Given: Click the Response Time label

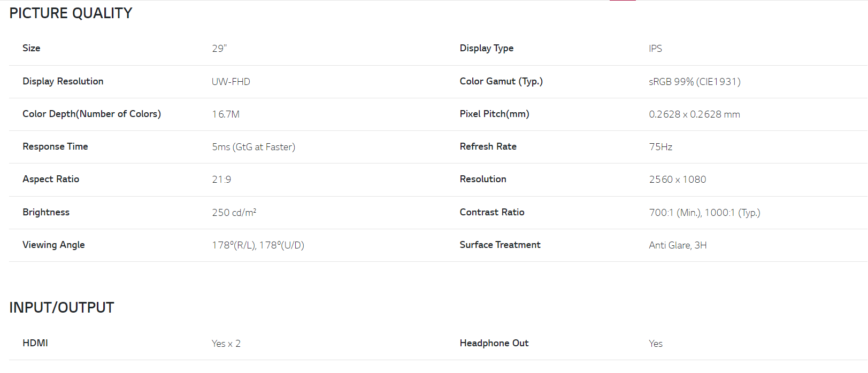Looking at the screenshot, I should pyautogui.click(x=55, y=146).
